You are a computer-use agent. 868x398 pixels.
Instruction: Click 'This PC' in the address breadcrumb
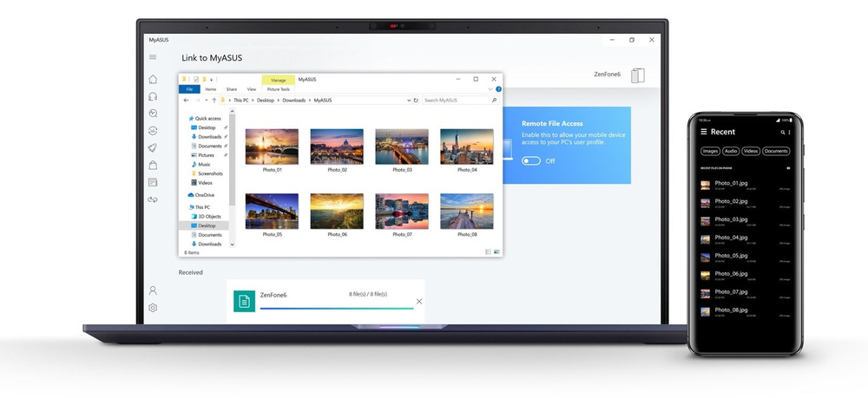(x=240, y=100)
